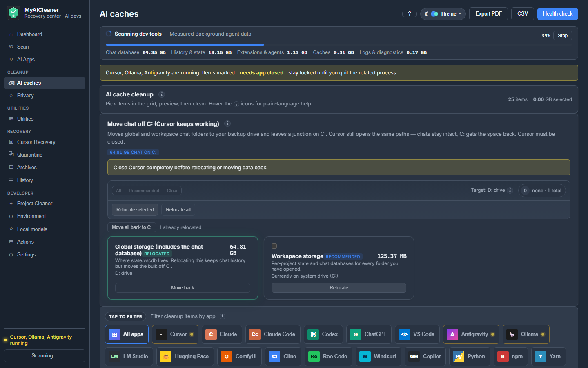
Task: Click info icon beside Target: D: drive
Action: pyautogui.click(x=510, y=190)
